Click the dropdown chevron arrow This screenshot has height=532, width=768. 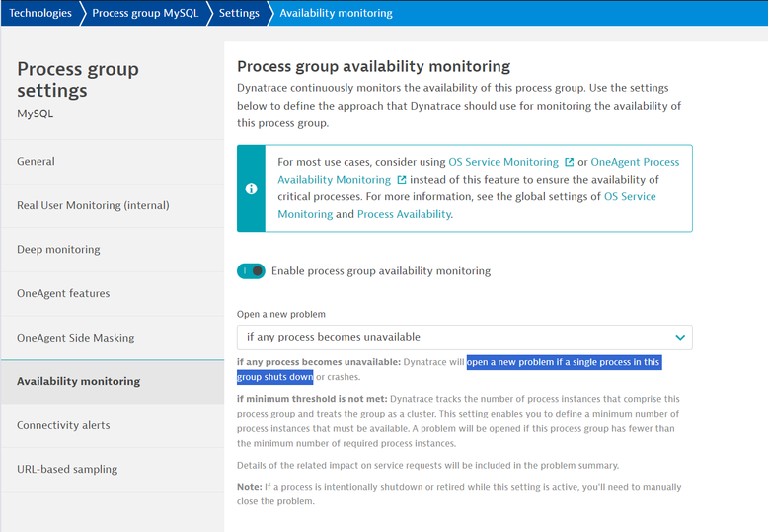[679, 337]
